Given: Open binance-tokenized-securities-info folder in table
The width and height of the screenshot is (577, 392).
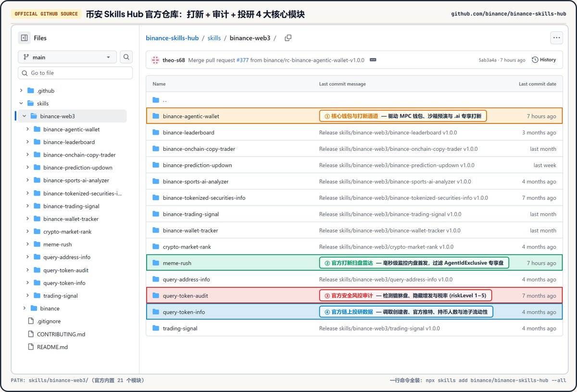Looking at the screenshot, I should tap(204, 198).
